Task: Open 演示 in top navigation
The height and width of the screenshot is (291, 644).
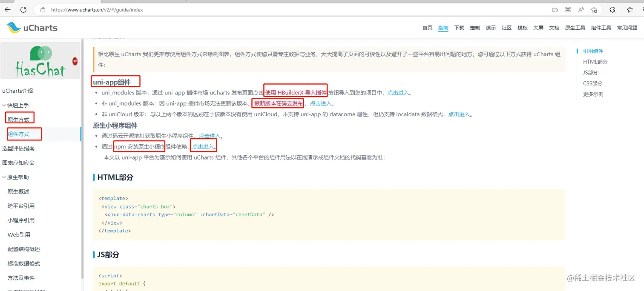Action: click(491, 28)
